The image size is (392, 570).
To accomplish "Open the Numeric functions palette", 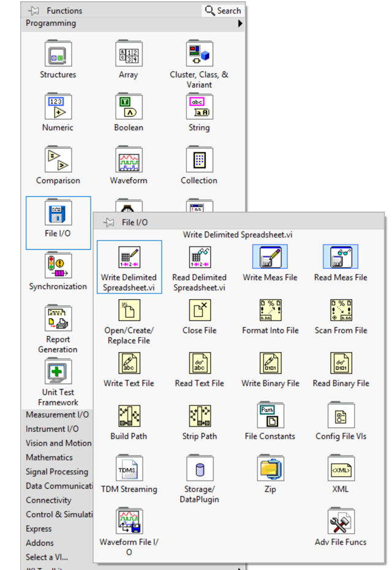I will pyautogui.click(x=58, y=108).
